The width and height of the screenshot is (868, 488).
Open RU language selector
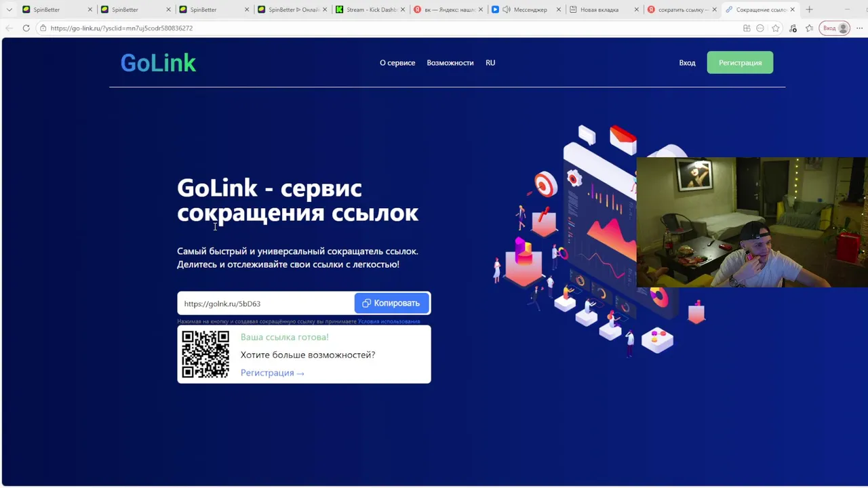490,62
